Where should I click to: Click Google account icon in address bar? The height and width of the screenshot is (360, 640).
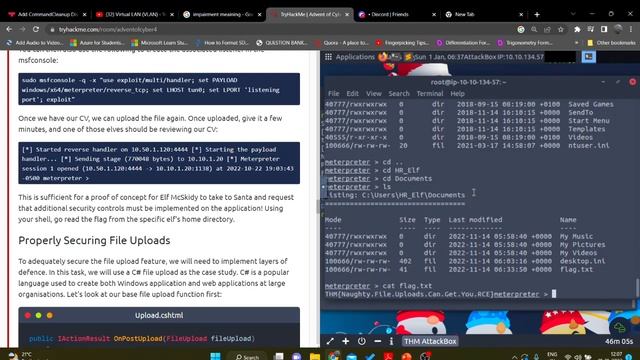(x=521, y=29)
